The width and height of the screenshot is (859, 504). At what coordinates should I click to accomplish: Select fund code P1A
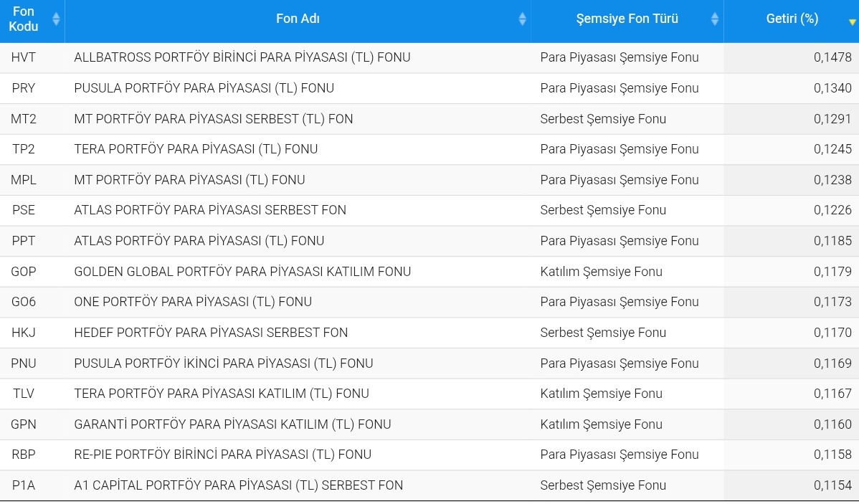tap(23, 485)
